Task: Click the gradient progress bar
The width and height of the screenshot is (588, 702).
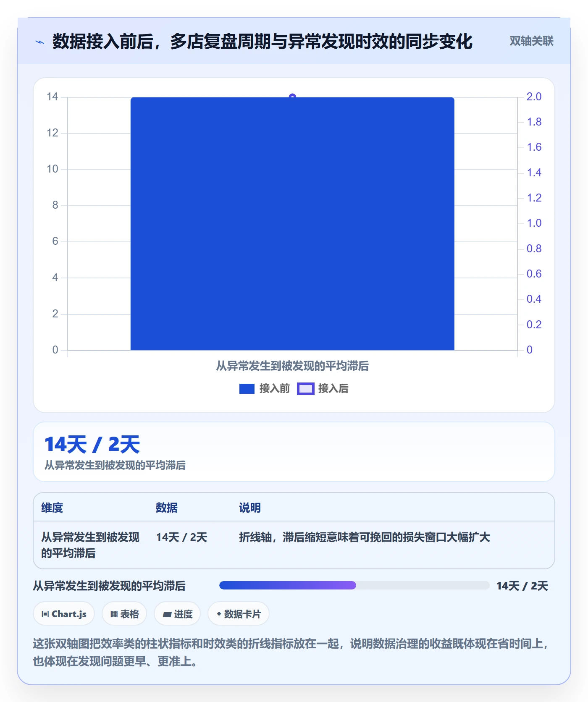Action: (354, 585)
